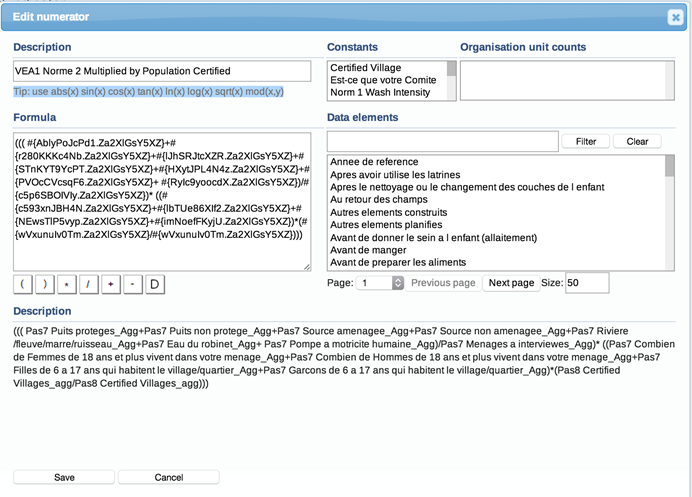The image size is (692, 497).
Task: Click the data elements filter text field
Action: [442, 142]
